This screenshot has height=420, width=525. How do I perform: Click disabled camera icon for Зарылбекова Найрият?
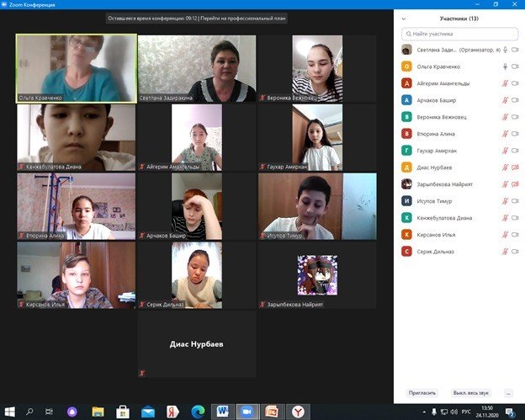click(514, 184)
